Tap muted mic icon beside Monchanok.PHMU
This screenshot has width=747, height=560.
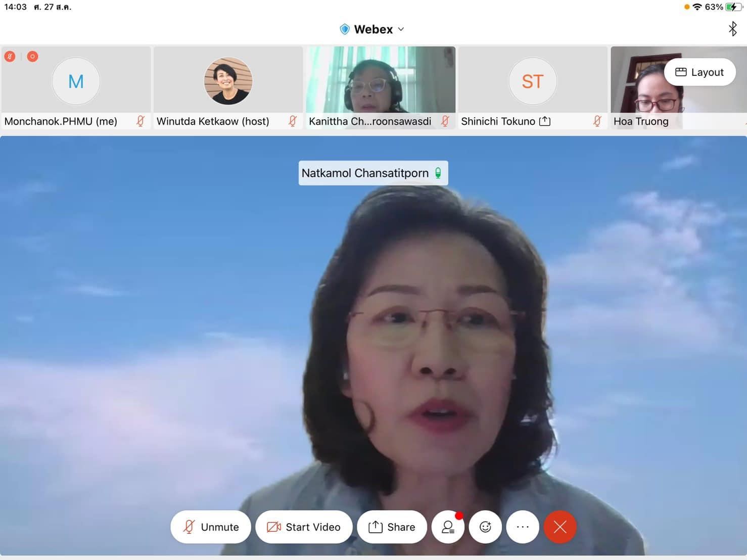[141, 121]
